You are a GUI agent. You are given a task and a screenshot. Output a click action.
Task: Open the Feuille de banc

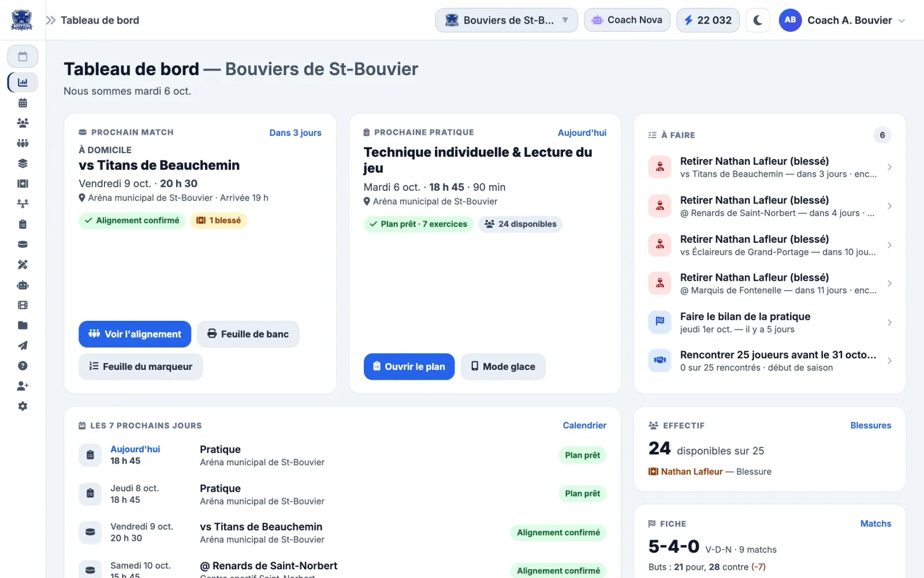pyautogui.click(x=248, y=334)
